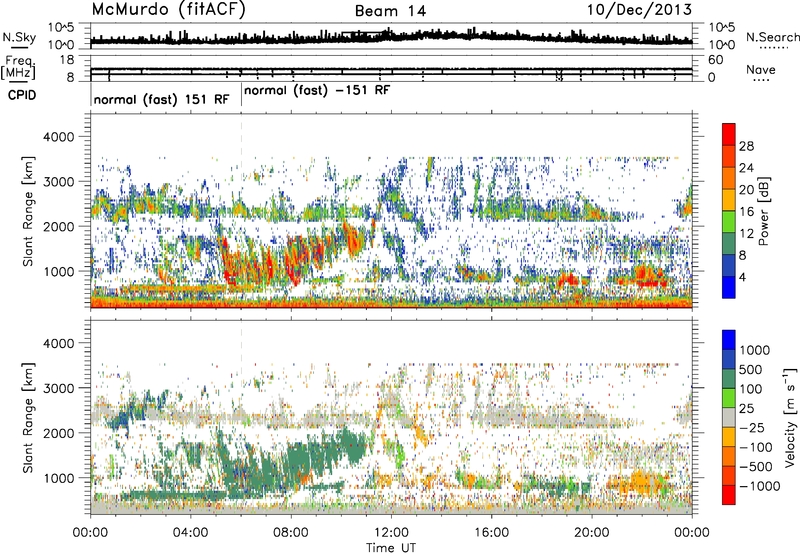Click the '-1000' tick on the velocity colorbar
Image resolution: width=800 pixels, height=554 pixels.
tap(759, 486)
